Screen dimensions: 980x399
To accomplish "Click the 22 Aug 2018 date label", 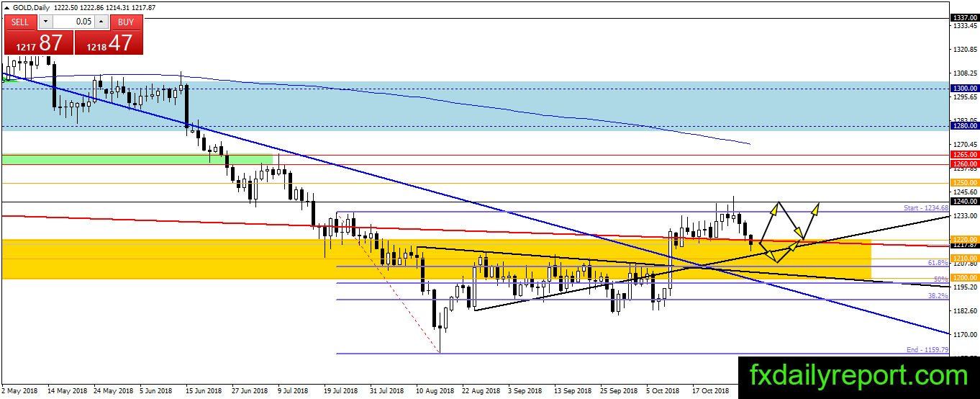I will (481, 390).
